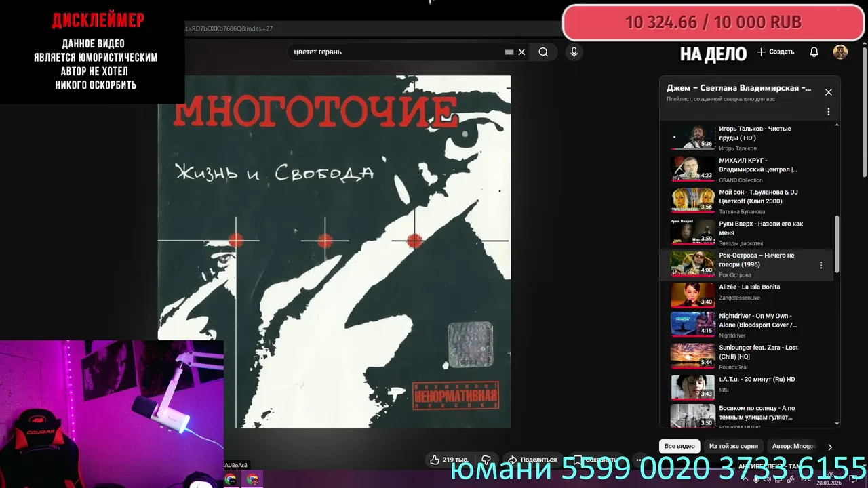Click channel name RoundxSeal
Screen dimensions: 868x488
[733, 367]
